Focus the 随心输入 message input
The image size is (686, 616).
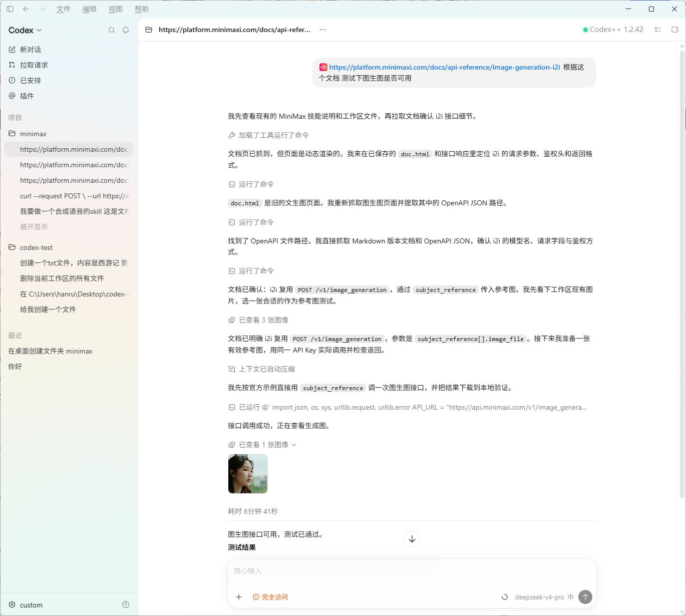[x=412, y=571]
